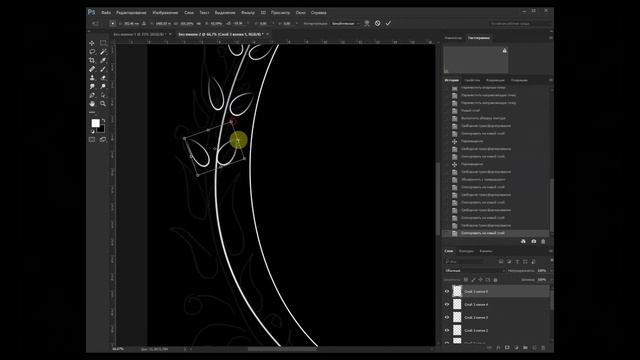Open the 'Фильтр' menu
Image resolution: width=640 pixels, height=360 pixels.
coord(248,13)
